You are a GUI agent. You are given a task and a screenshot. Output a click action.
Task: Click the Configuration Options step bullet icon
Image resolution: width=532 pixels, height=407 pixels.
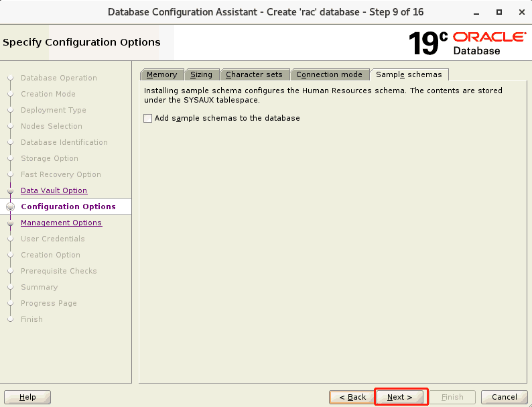pyautogui.click(x=11, y=207)
